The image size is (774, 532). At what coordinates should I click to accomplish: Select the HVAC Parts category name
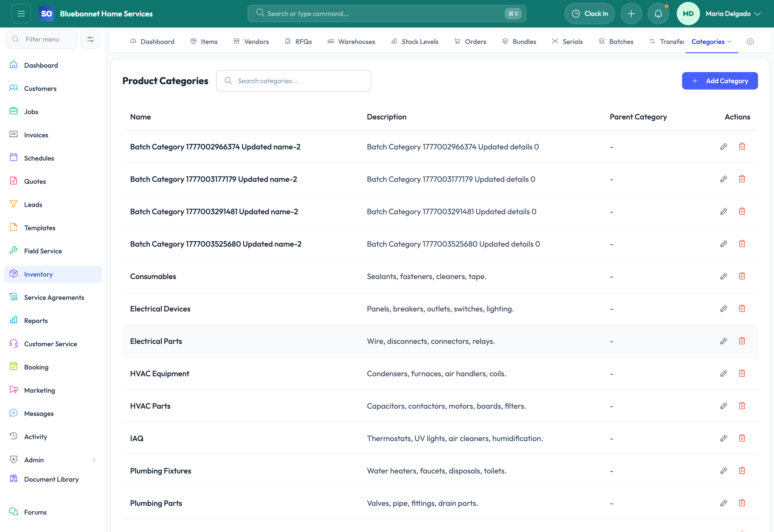[x=150, y=406]
